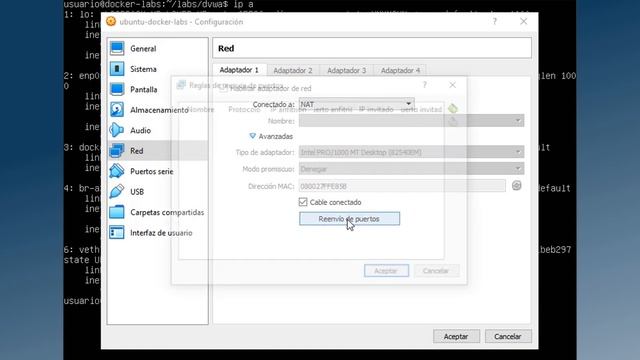Open the Almacenamiento settings section

pyautogui.click(x=158, y=110)
